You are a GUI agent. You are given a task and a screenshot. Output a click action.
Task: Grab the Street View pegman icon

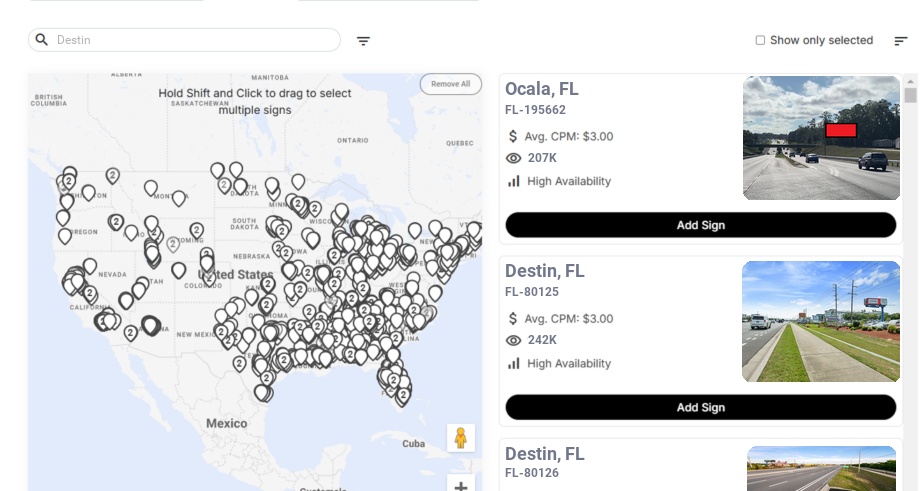pyautogui.click(x=460, y=438)
